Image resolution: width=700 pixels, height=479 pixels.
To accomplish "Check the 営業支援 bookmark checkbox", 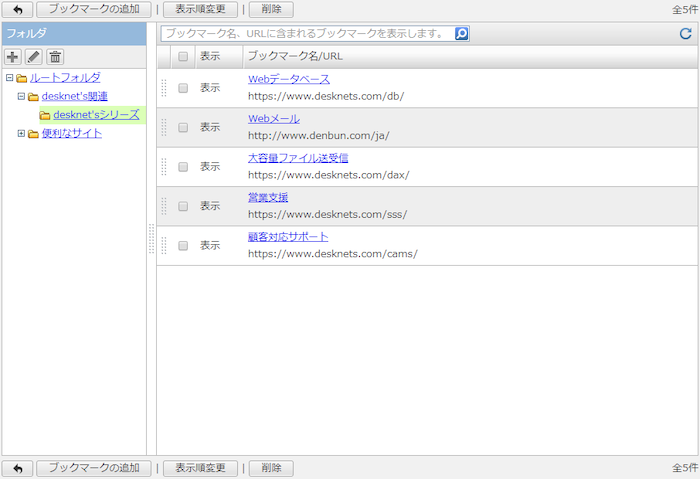I will pos(183,206).
